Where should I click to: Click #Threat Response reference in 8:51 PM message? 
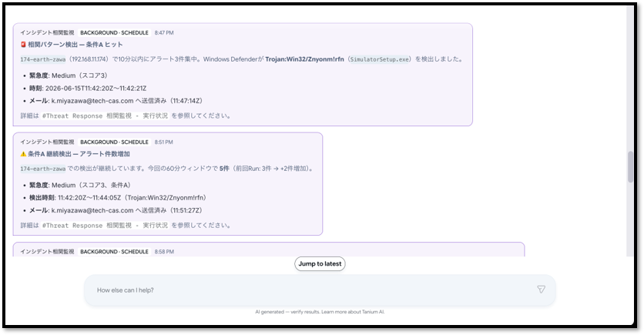click(x=105, y=226)
